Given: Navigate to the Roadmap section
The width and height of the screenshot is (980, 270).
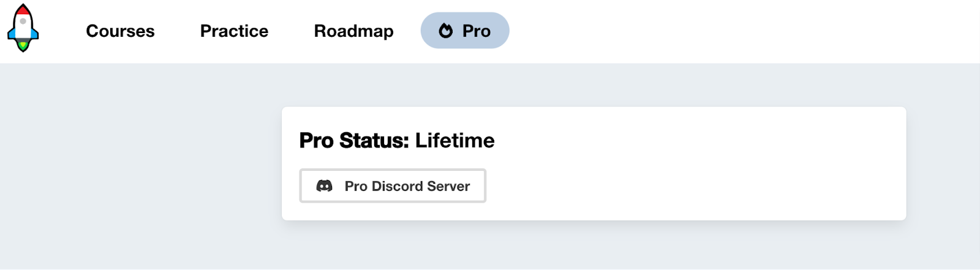Looking at the screenshot, I should tap(353, 31).
